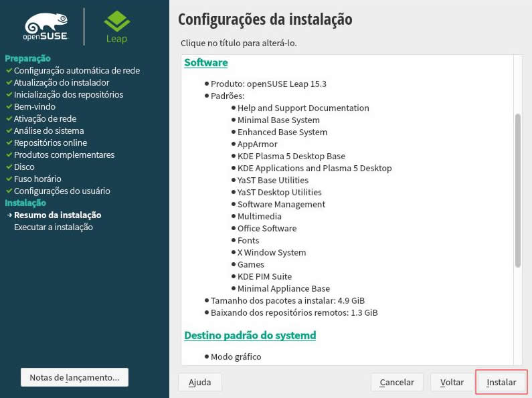The height and width of the screenshot is (398, 532).
Task: Click the checkmark beside Fuso horário
Action: coord(9,179)
